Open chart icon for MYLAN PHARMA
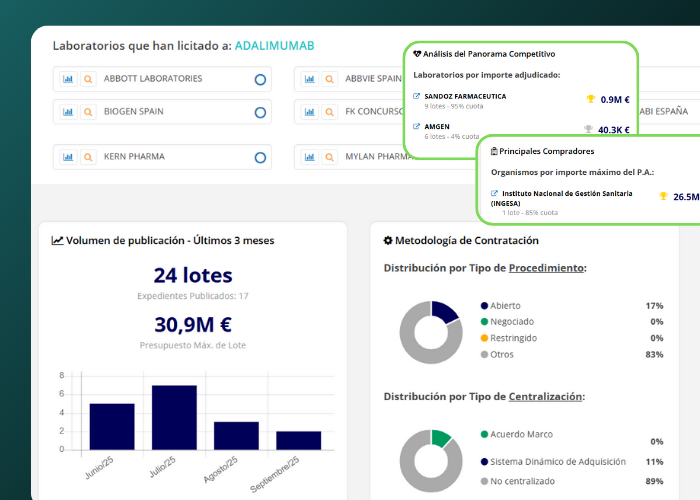 309,157
